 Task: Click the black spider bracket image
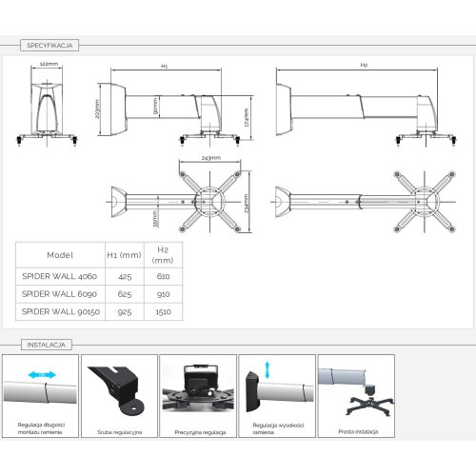click(370, 406)
